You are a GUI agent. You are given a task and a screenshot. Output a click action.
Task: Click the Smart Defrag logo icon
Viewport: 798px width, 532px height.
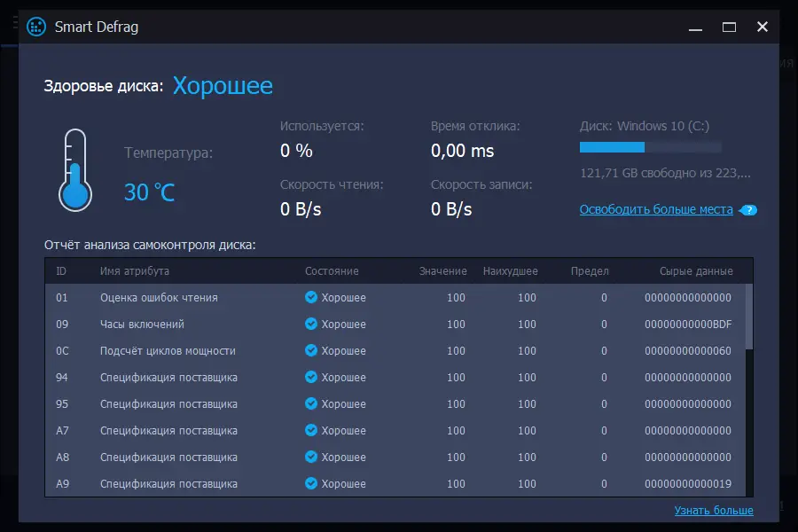coord(36,27)
